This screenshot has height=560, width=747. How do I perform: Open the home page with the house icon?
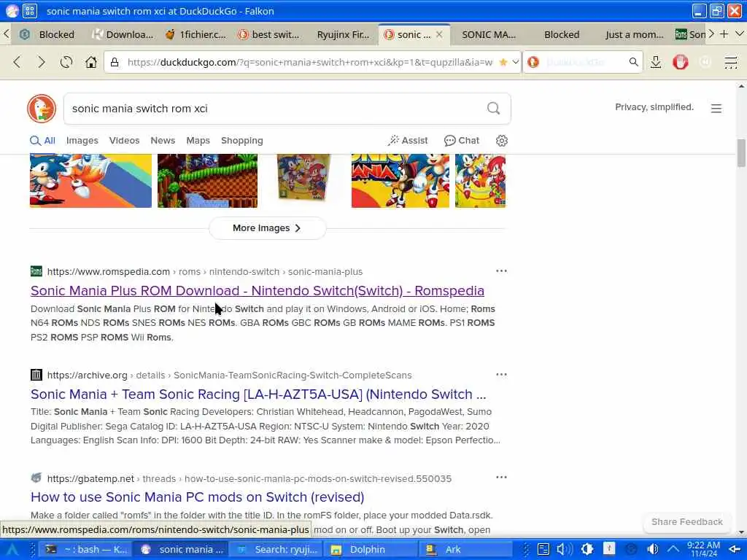click(x=91, y=62)
